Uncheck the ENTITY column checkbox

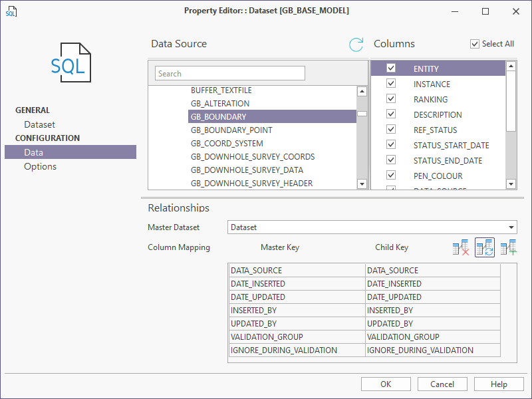click(x=391, y=68)
